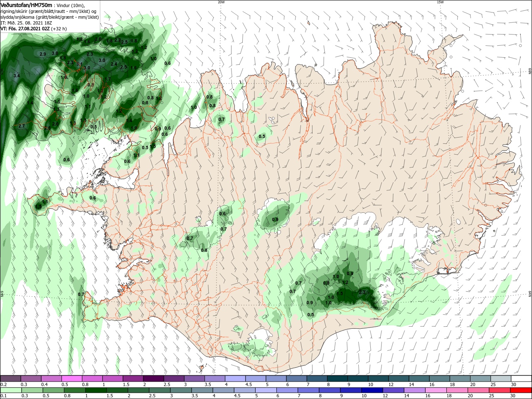Click the 'slydda/snjókoma' legend description line
Viewport: 532px width, 399px height.
[x=49, y=17]
